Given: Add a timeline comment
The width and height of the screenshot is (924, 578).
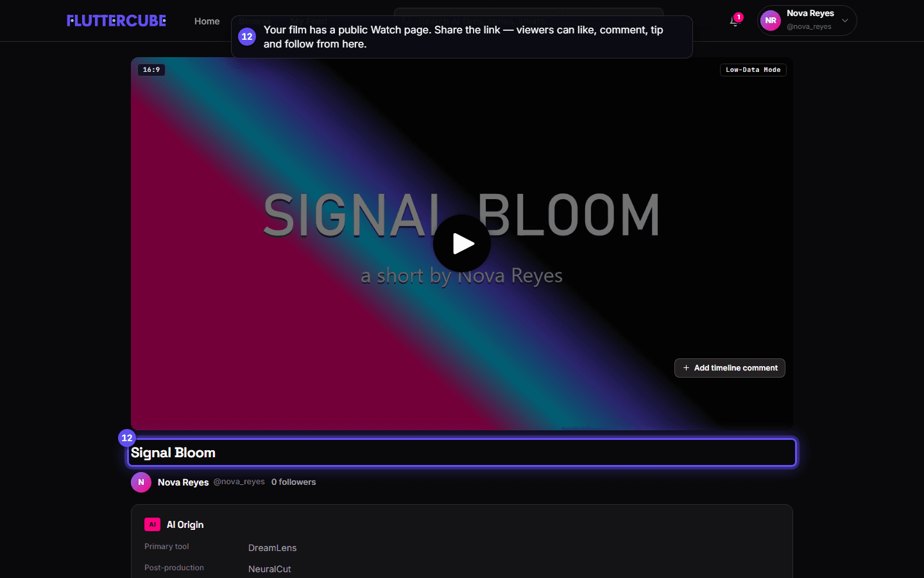Looking at the screenshot, I should pos(730,368).
